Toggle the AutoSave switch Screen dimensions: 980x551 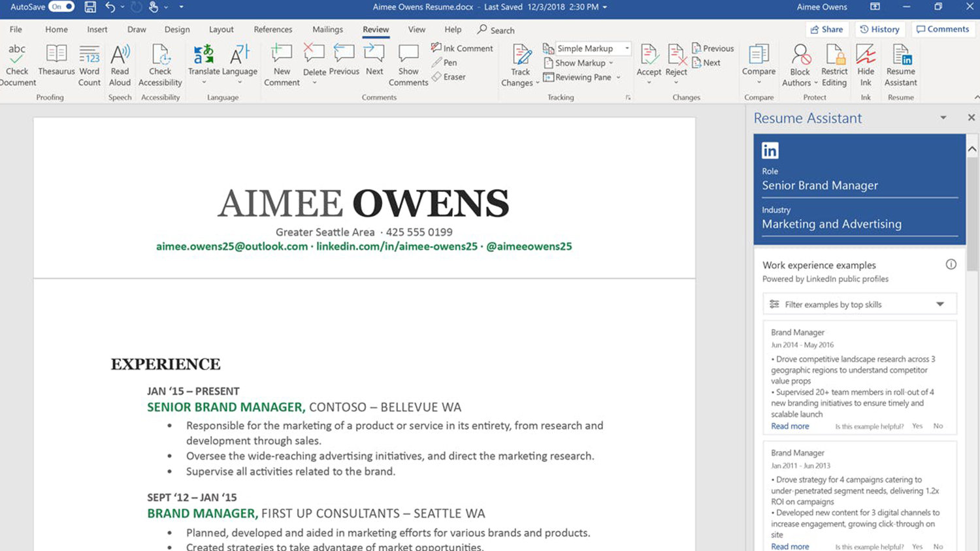tap(62, 7)
